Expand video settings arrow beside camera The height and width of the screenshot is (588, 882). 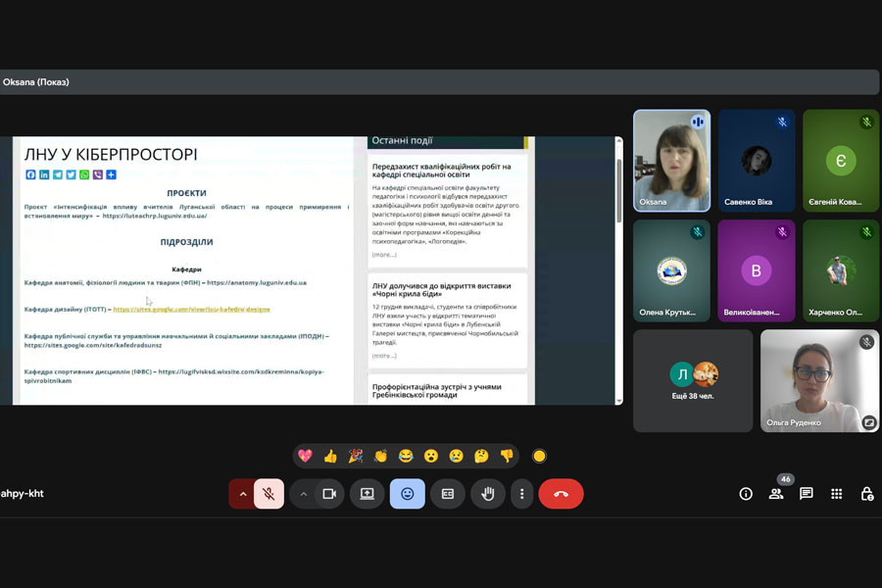(x=303, y=494)
